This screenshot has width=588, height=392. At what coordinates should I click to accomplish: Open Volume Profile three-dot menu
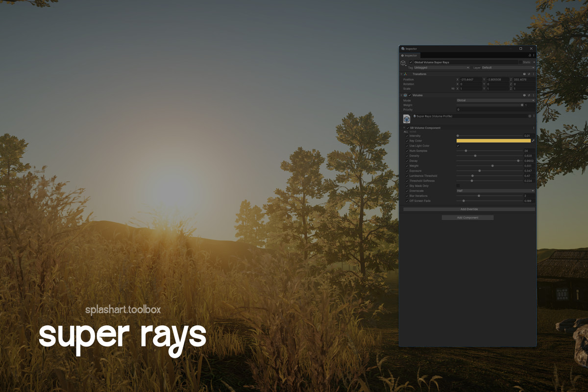pyautogui.click(x=534, y=116)
